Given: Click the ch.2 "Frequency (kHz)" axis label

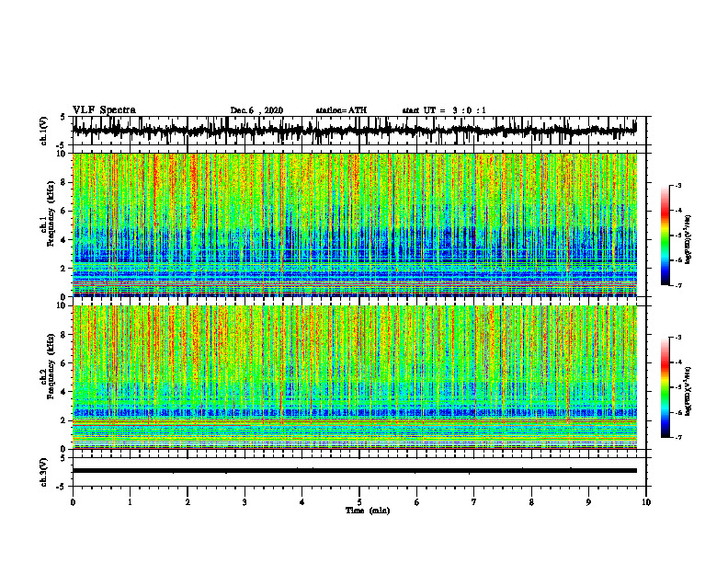Looking at the screenshot, I should pos(51,366).
